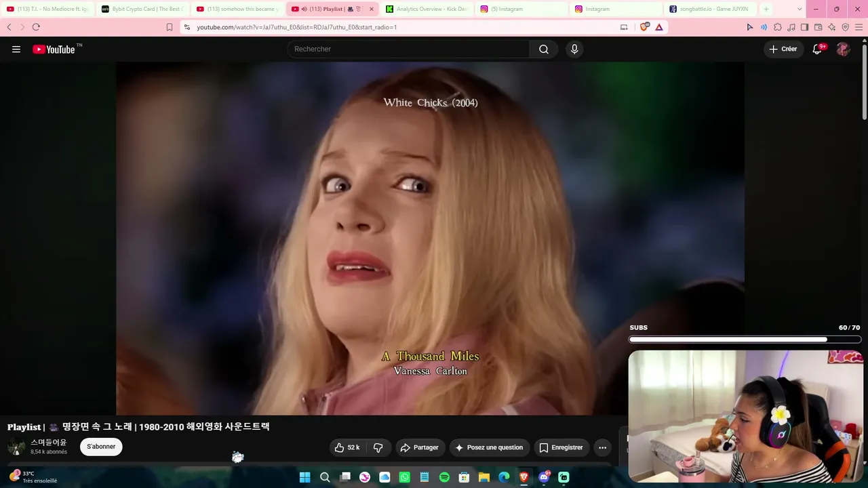Screen dimensions: 868x488
Task: Switch to the Analytics Overview Kick tab
Action: pos(427,9)
